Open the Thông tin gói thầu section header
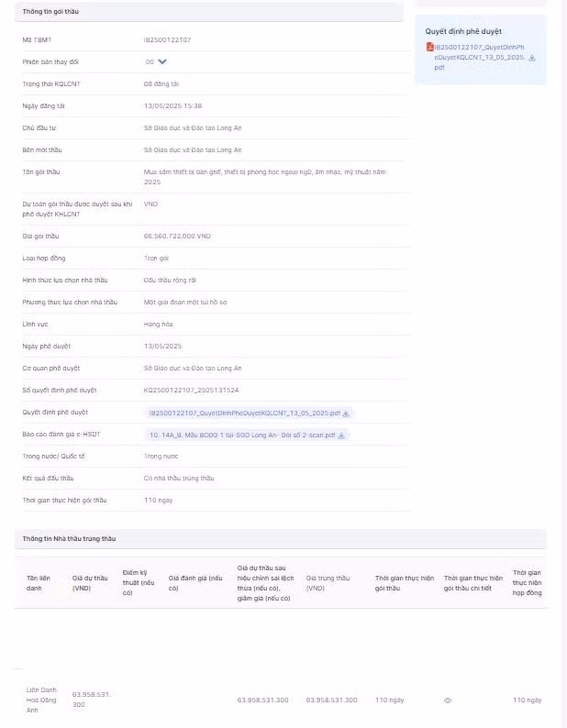Image resolution: width=567 pixels, height=728 pixels. [x=50, y=10]
